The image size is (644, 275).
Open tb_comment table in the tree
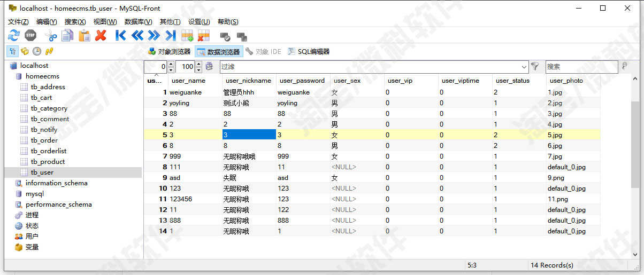click(50, 119)
